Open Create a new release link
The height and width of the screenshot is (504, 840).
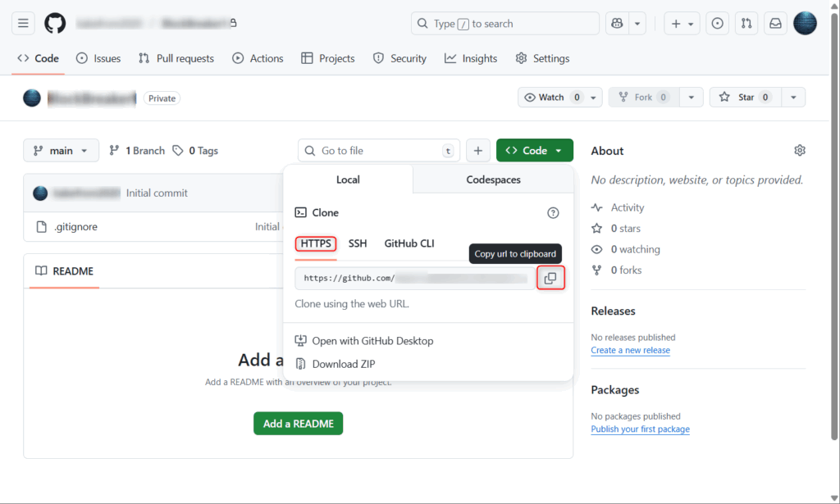coord(630,350)
